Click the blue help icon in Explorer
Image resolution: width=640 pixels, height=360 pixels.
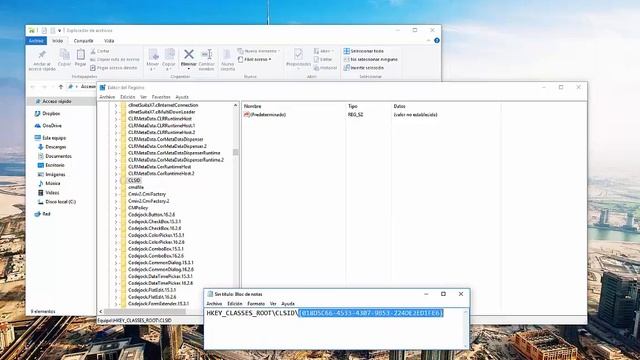tap(437, 40)
